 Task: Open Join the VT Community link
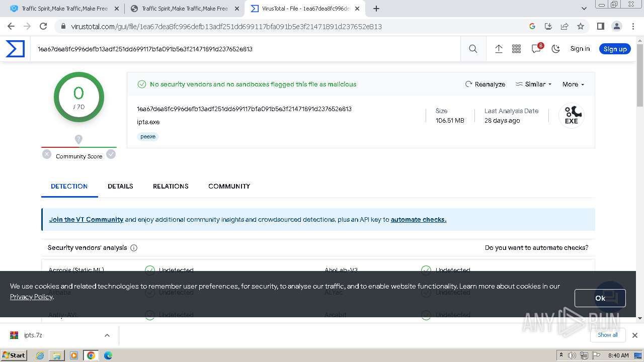point(86,219)
